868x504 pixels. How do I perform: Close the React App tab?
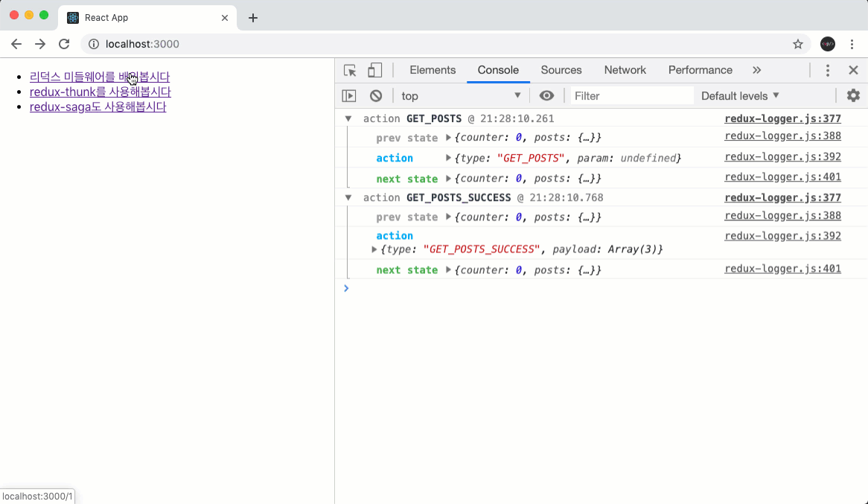(225, 18)
